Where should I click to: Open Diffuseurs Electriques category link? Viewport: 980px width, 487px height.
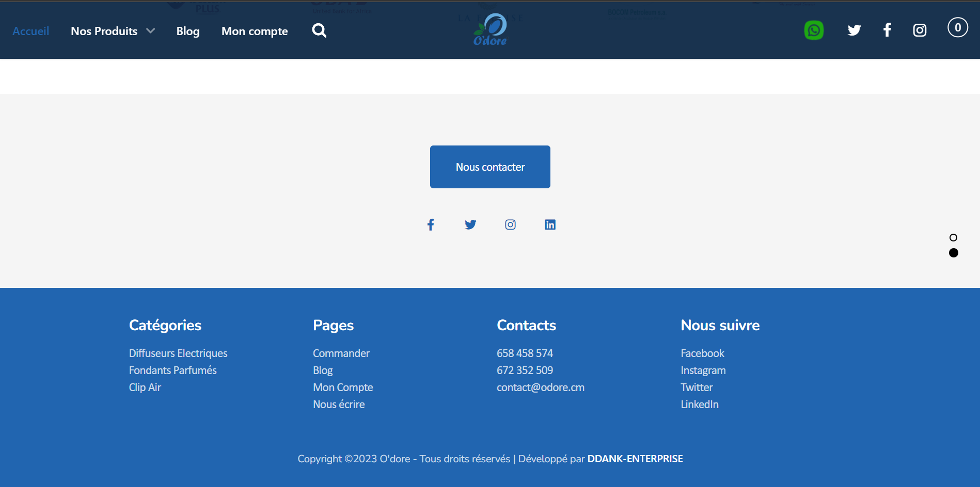tap(178, 353)
